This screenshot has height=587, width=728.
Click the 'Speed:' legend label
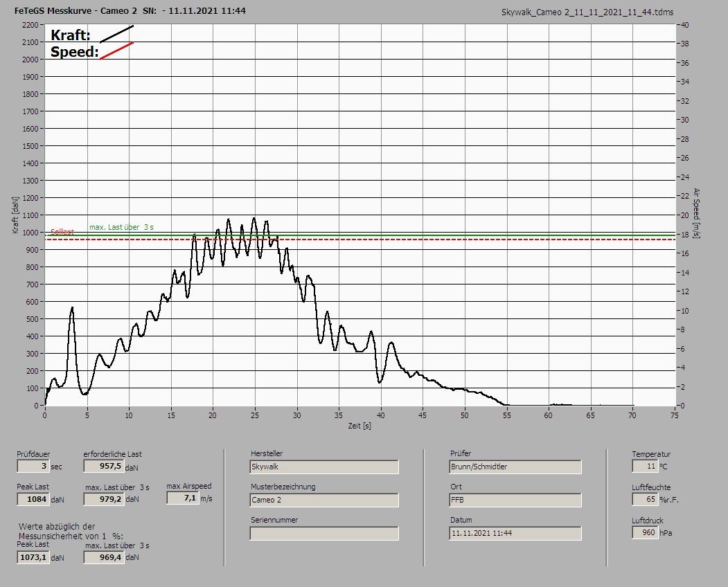tap(74, 51)
